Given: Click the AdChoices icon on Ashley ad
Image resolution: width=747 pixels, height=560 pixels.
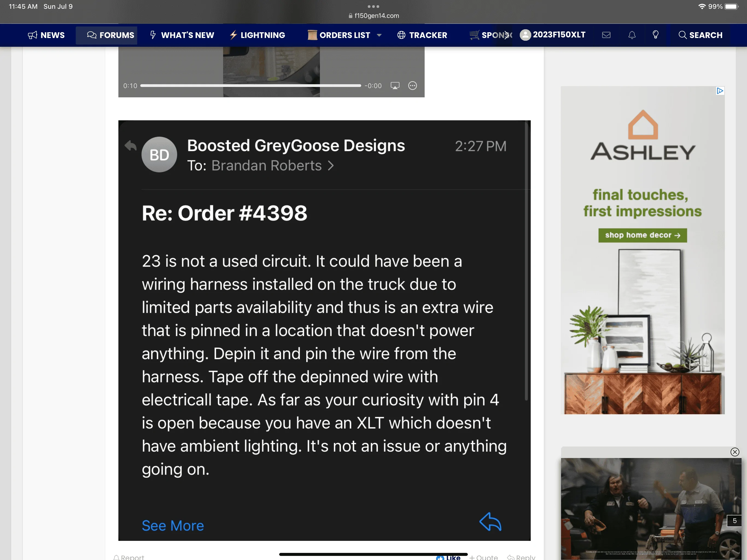Looking at the screenshot, I should [720, 91].
